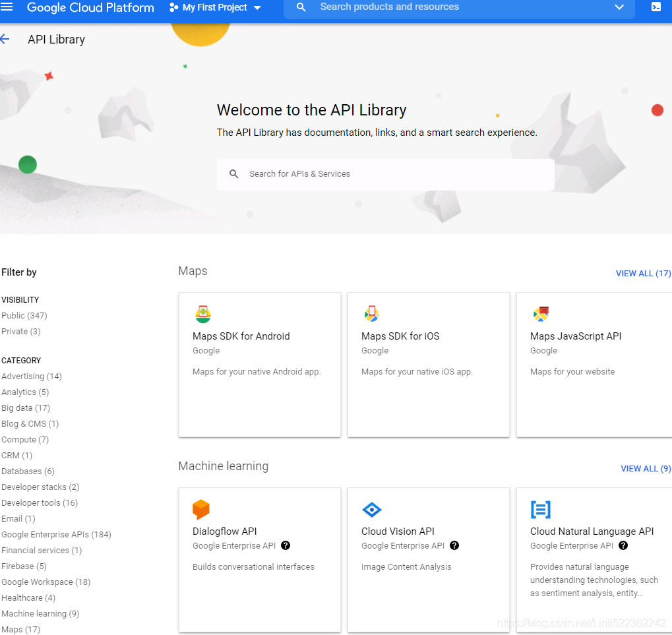This screenshot has height=635, width=672.
Task: Click the magnifier in API search box
Action: pos(233,174)
